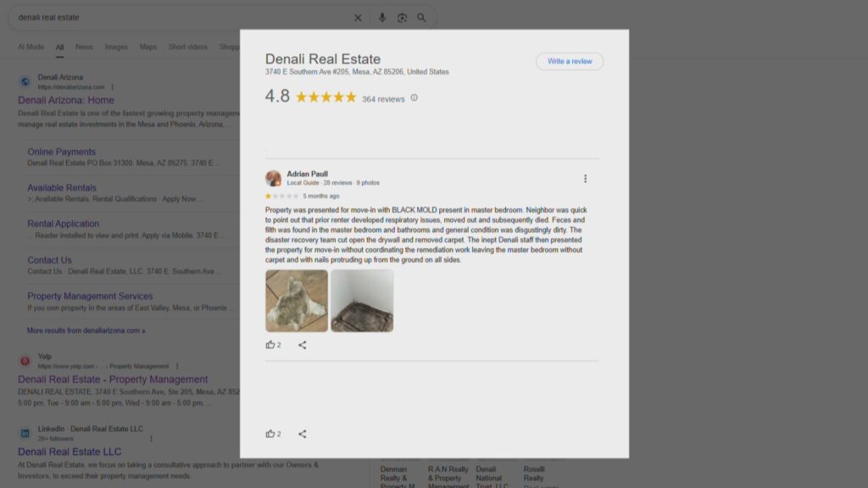This screenshot has height=488, width=868.
Task: Open the first review photo showing floor stain
Action: point(297,301)
